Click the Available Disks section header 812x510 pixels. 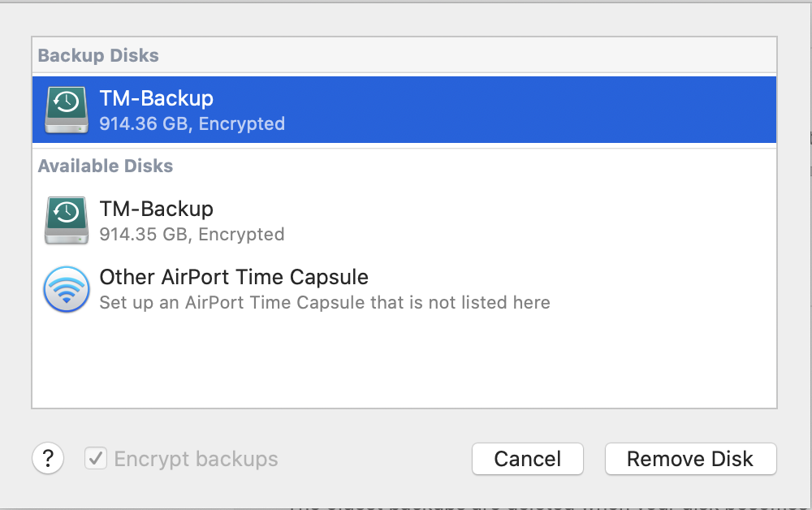[106, 166]
